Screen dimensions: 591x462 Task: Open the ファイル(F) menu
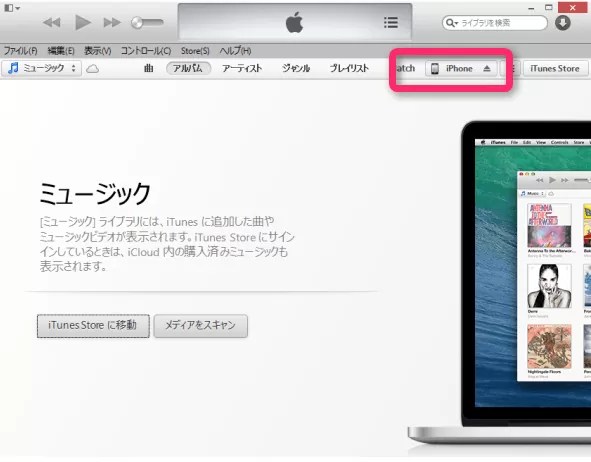click(20, 50)
